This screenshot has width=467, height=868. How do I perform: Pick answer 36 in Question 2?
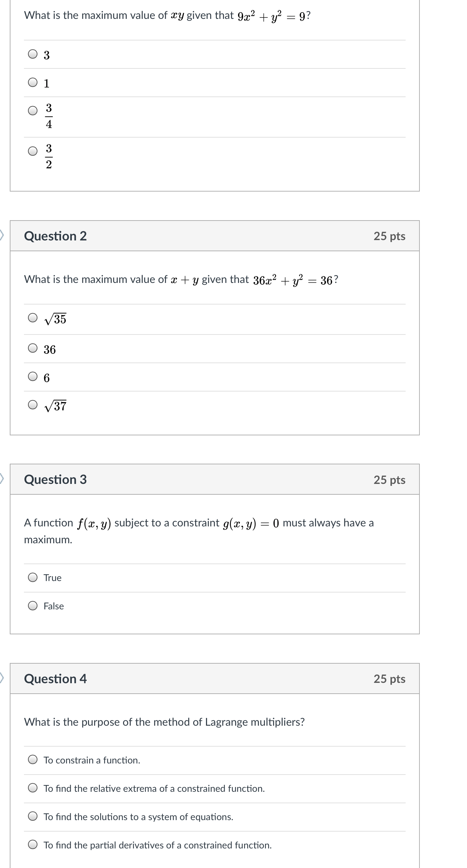[x=33, y=348]
